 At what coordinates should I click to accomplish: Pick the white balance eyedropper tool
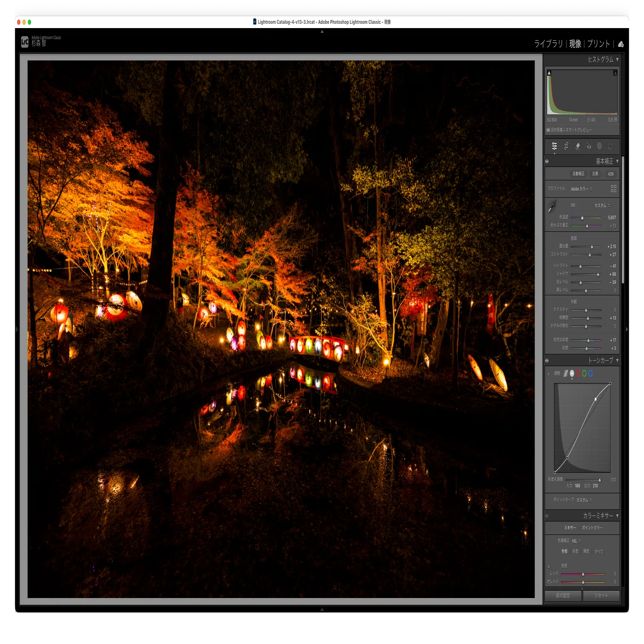click(552, 206)
